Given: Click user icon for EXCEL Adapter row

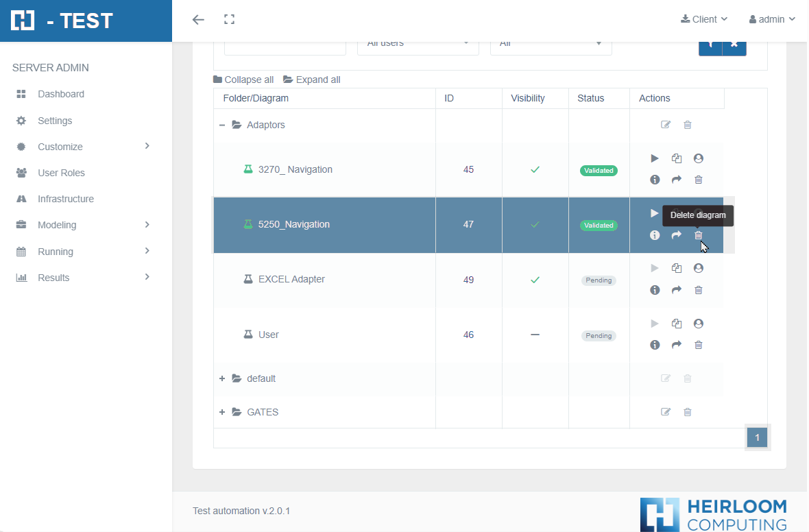Looking at the screenshot, I should (x=698, y=268).
